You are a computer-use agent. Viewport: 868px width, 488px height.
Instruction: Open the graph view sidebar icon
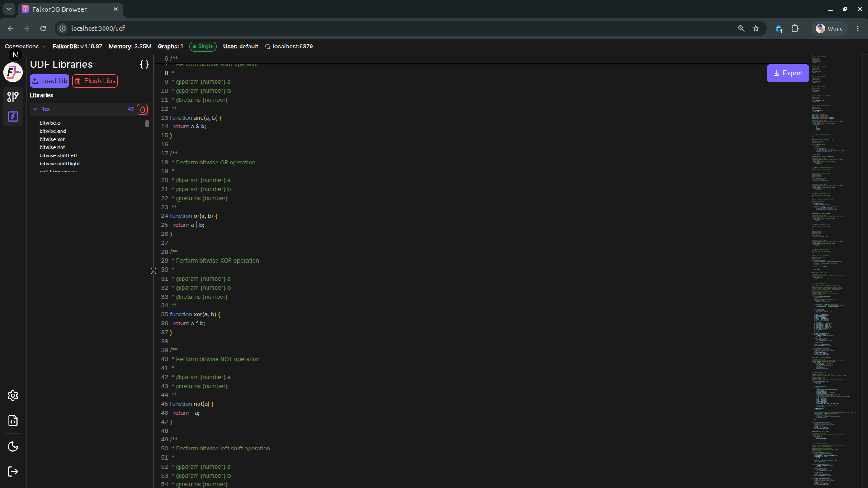click(13, 97)
